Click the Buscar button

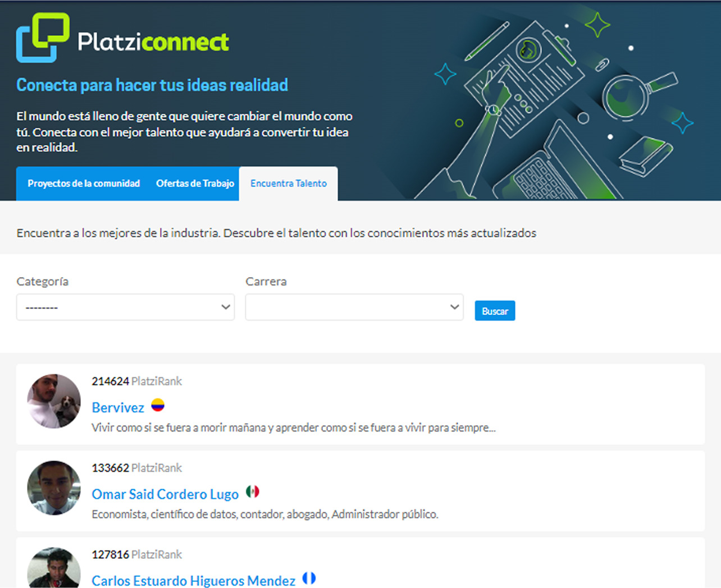(x=495, y=311)
